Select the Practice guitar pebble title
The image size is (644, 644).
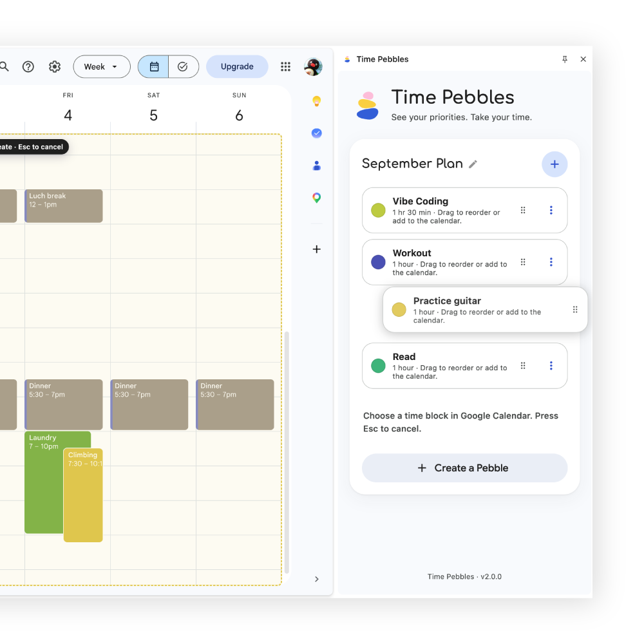pos(447,301)
